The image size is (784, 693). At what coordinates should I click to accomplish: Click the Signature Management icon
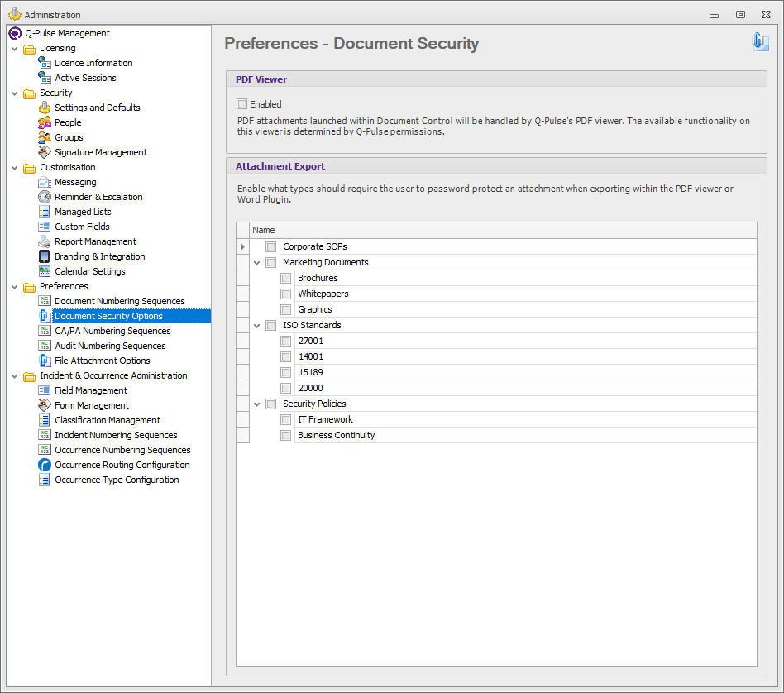tap(45, 152)
